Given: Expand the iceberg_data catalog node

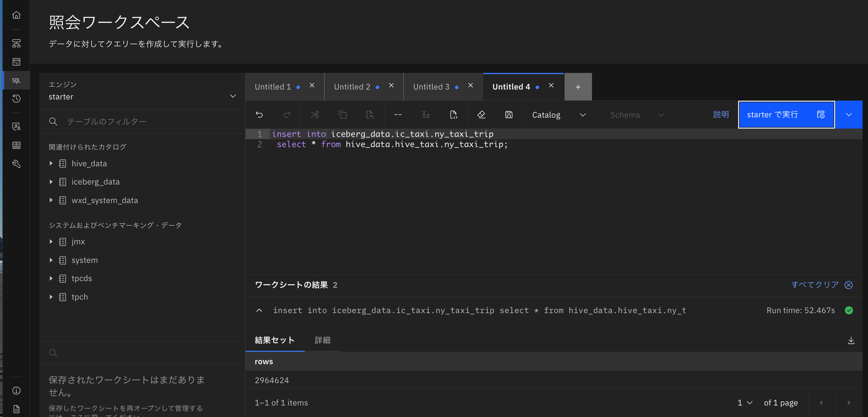Looking at the screenshot, I should tap(51, 182).
